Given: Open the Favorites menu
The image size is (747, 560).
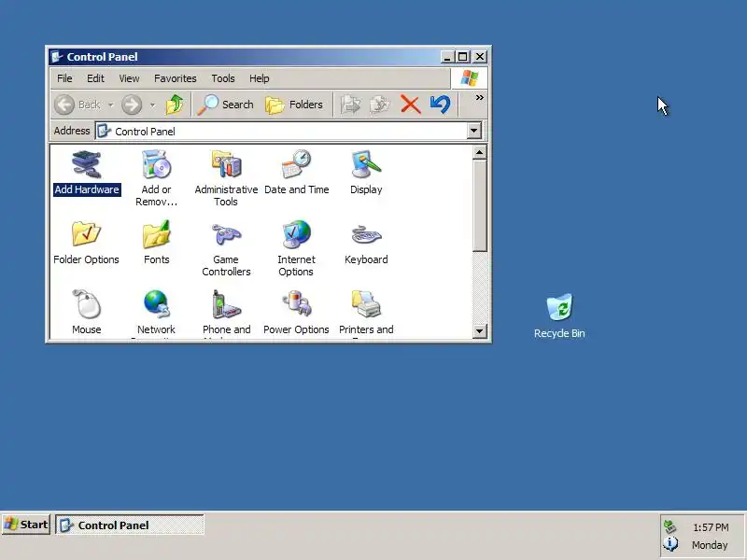Looking at the screenshot, I should click(x=176, y=78).
